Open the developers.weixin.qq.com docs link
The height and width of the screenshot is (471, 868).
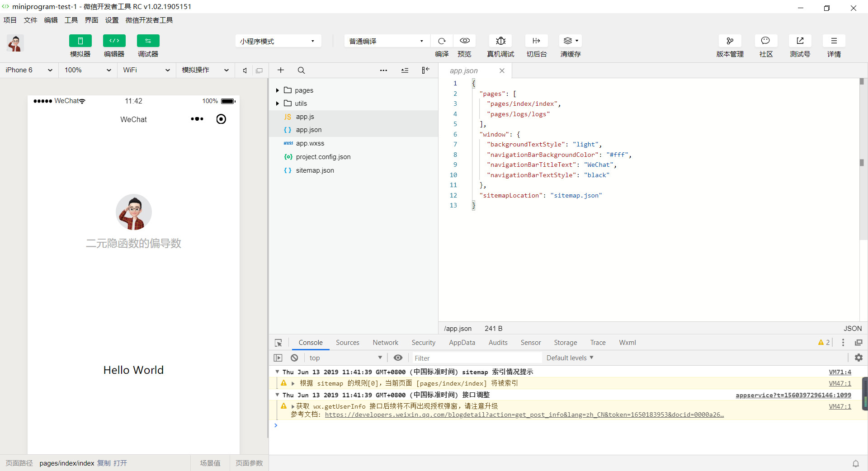pos(524,414)
